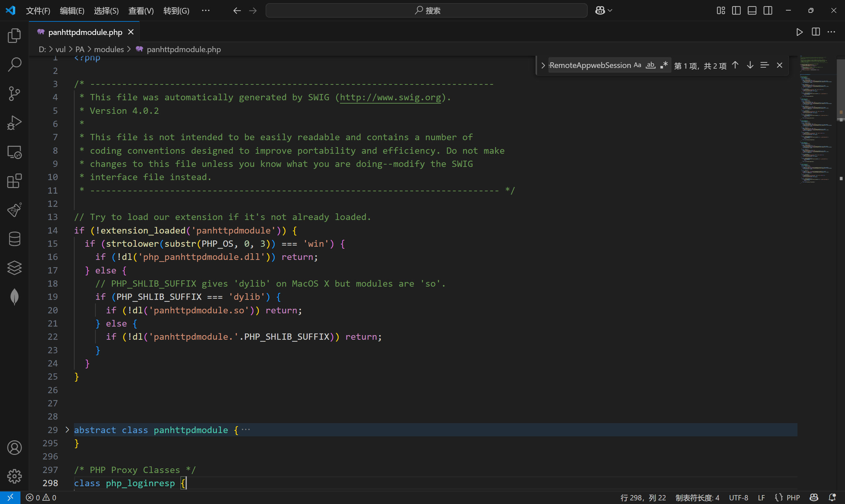Toggle the secondary side bar visibility

click(x=767, y=11)
